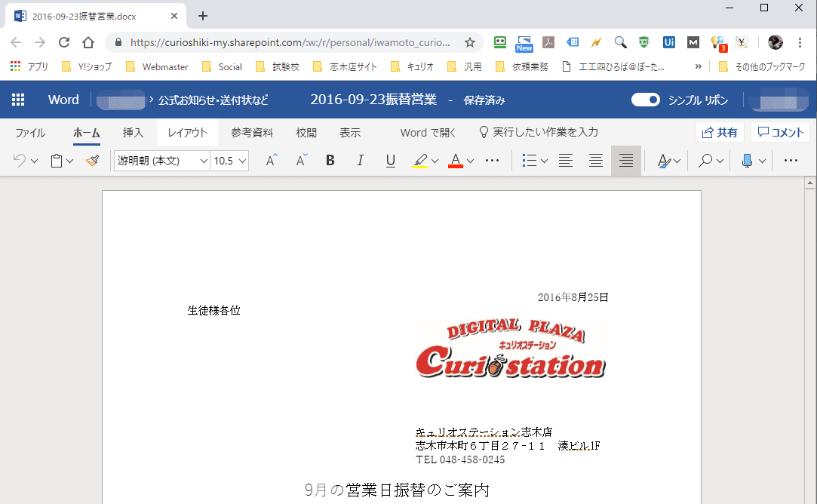Click the 共有 share button
817x504 pixels.
(x=720, y=132)
